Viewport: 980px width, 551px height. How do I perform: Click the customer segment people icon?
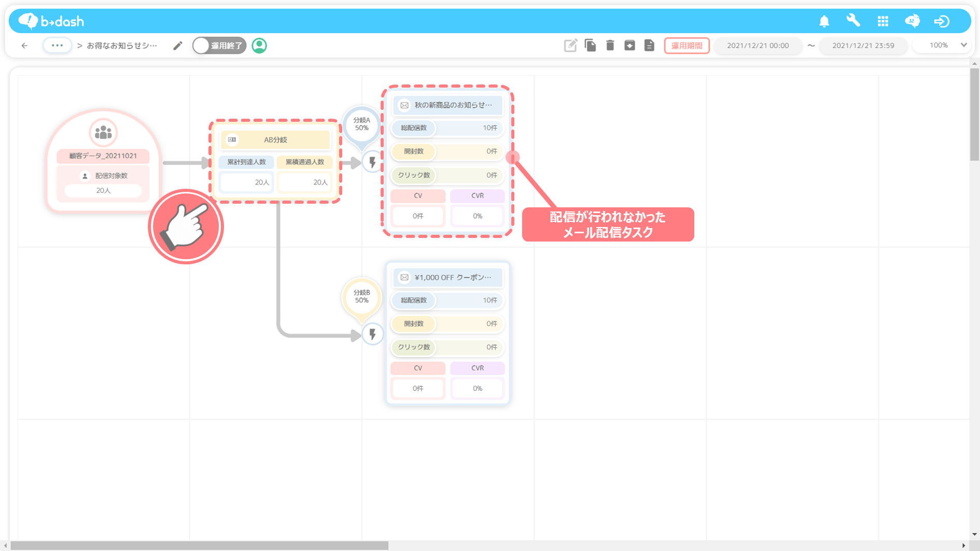pos(103,133)
